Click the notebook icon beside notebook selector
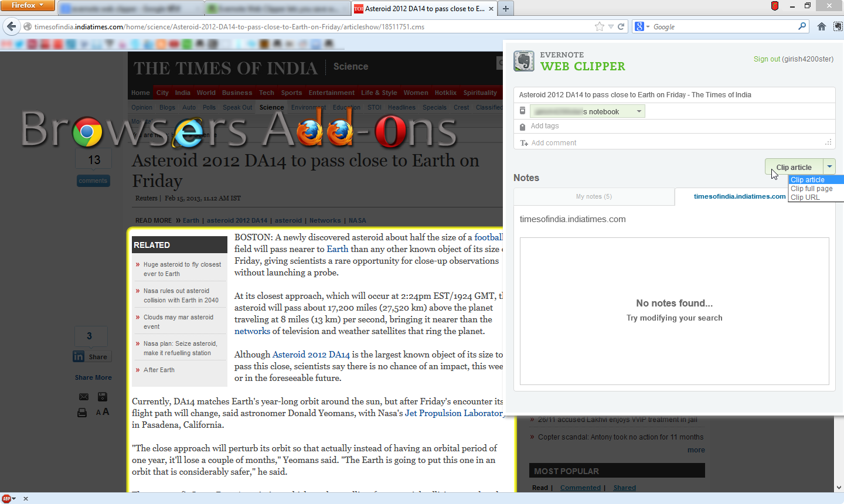Image resolution: width=844 pixels, height=504 pixels. tap(522, 111)
